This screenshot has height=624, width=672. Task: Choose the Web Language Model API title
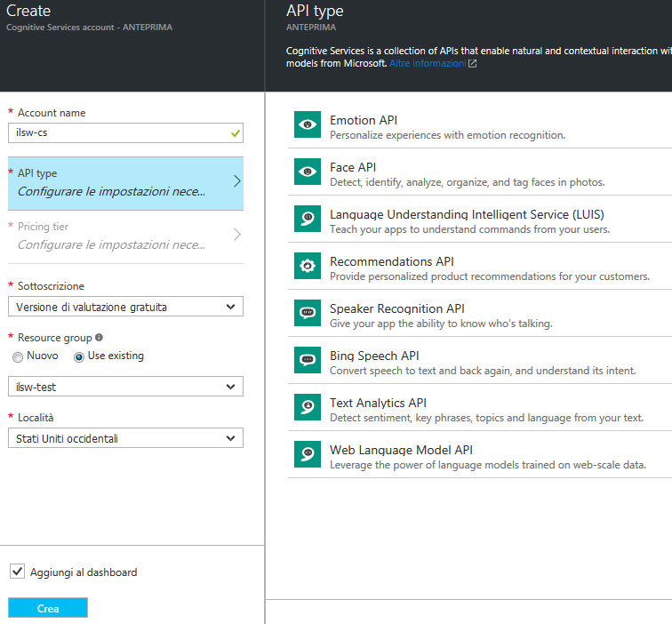point(401,450)
